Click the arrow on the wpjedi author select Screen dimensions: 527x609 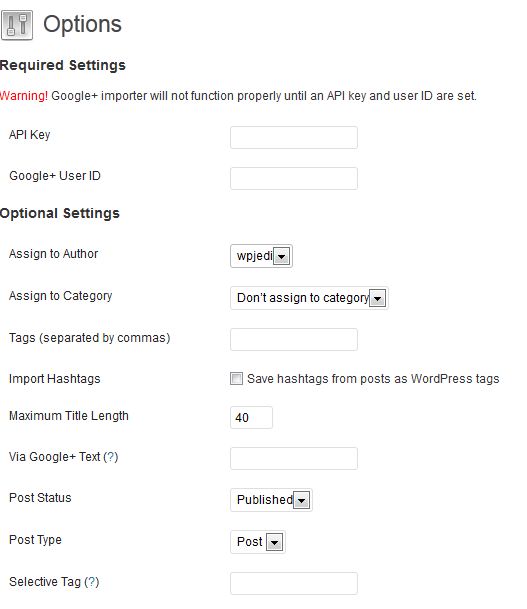(x=282, y=256)
